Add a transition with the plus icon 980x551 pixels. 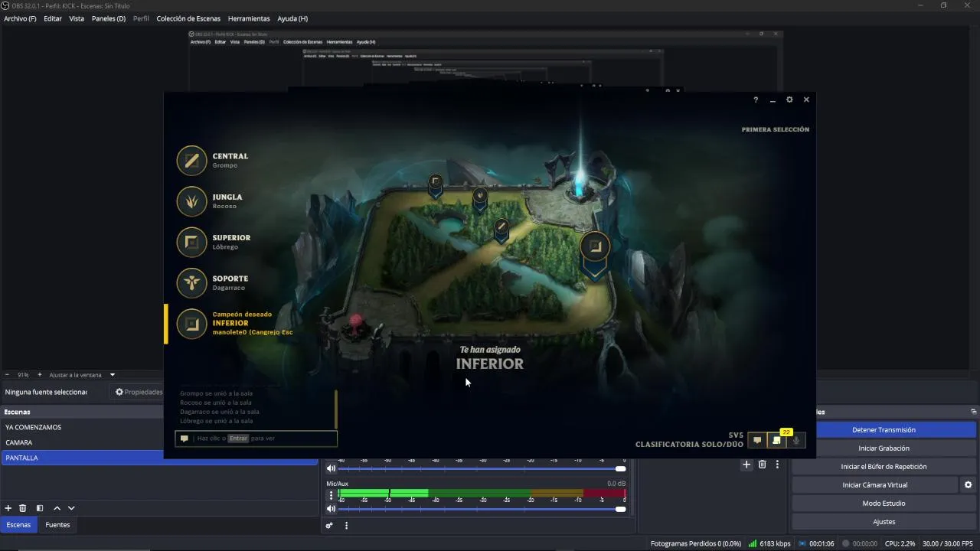[x=746, y=465]
